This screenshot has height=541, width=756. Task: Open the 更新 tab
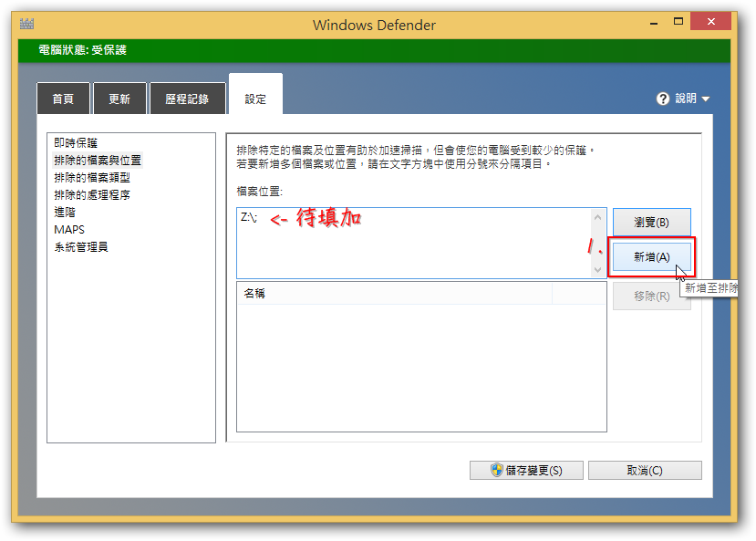[119, 99]
